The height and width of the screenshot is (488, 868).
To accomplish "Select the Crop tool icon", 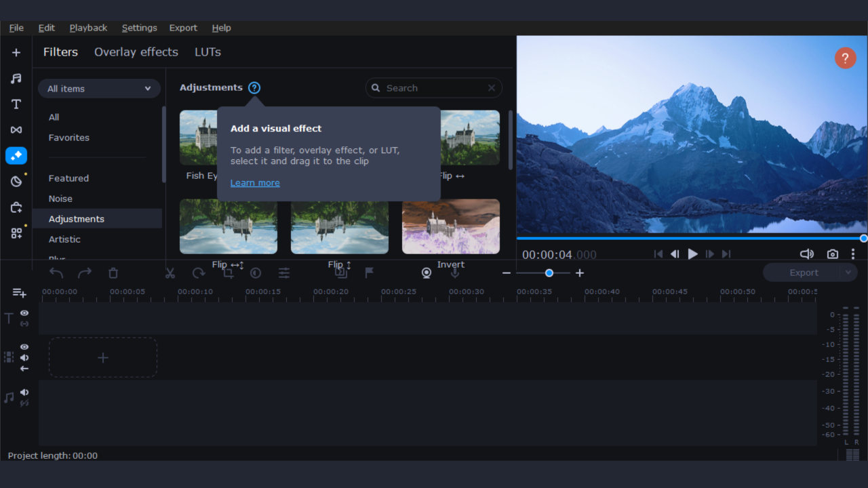I will pos(229,273).
